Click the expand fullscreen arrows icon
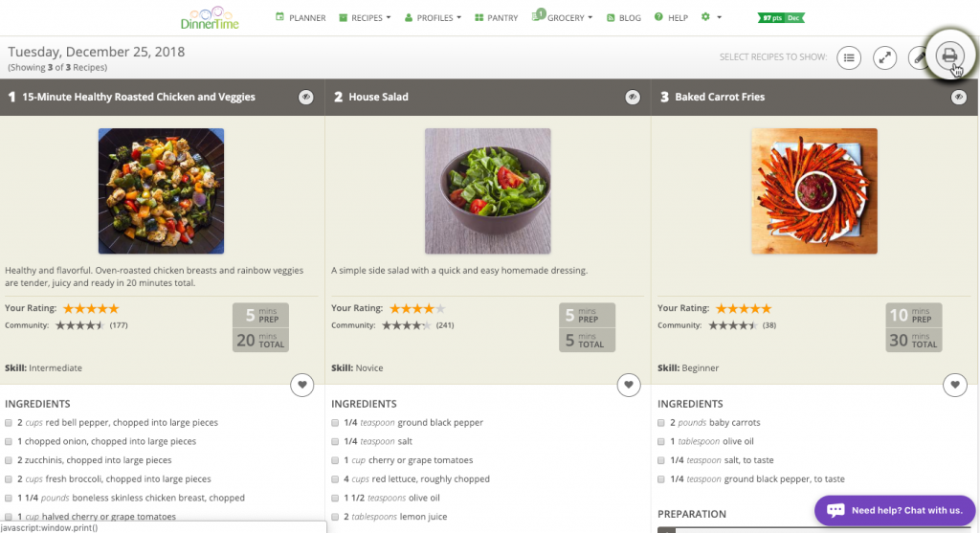Image resolution: width=980 pixels, height=533 pixels. [885, 57]
